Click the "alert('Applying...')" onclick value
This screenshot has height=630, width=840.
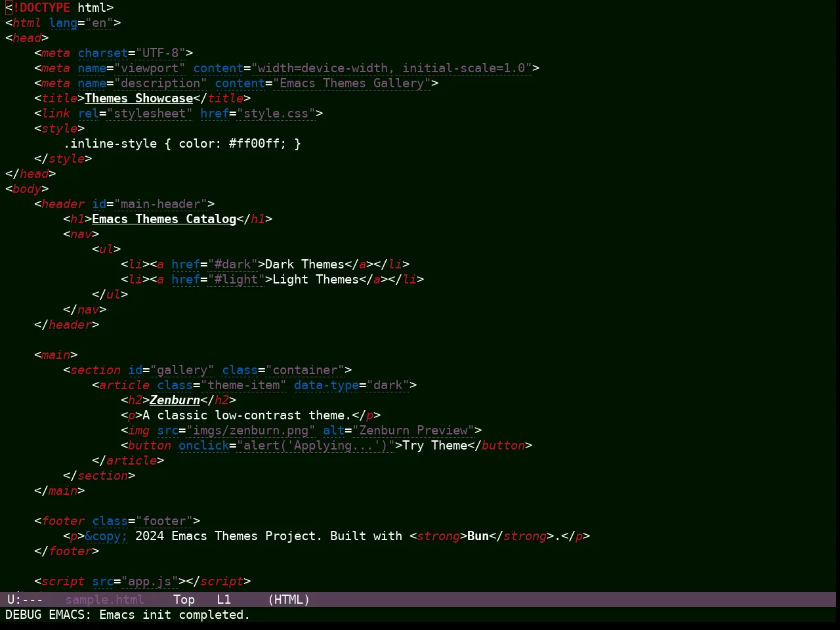(316, 446)
